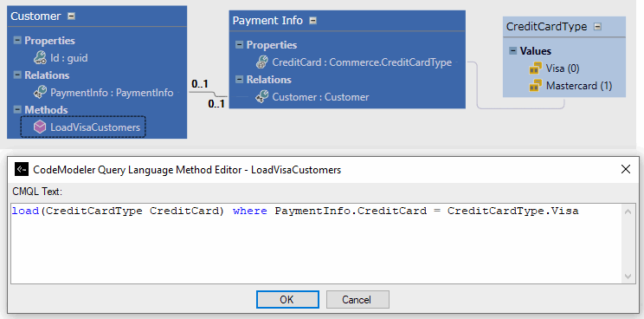Cancel the method editor dialog
The height and width of the screenshot is (319, 644).
[357, 300]
